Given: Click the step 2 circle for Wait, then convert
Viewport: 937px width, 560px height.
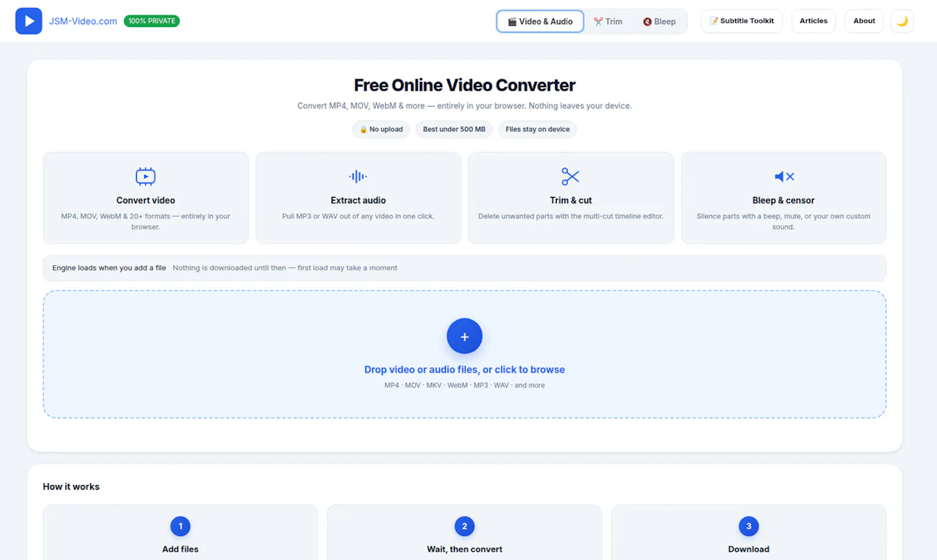Looking at the screenshot, I should 464,526.
